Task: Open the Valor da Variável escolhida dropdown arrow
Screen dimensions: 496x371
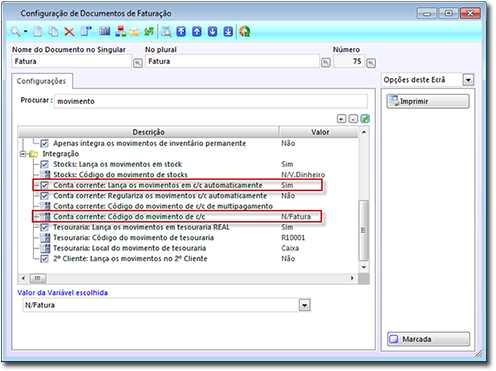Action: click(304, 305)
